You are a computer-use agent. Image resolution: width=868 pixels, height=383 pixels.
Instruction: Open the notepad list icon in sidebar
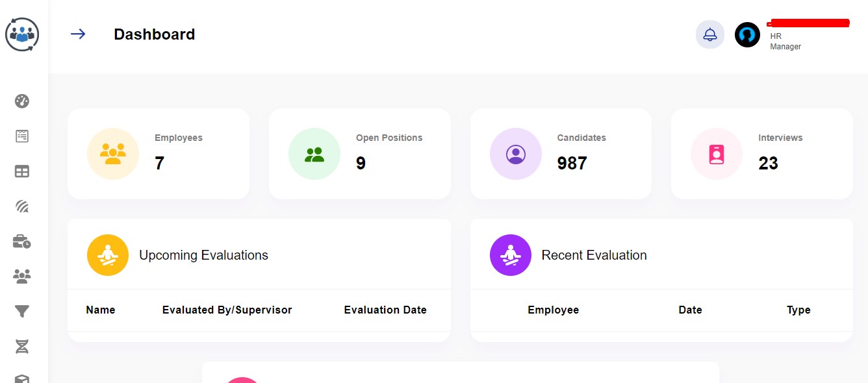[22, 136]
